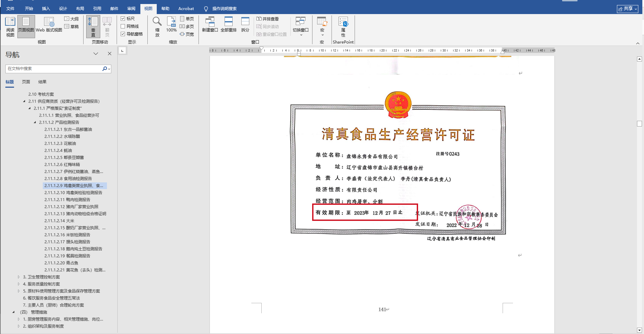Click the navigation search input field
The height and width of the screenshot is (334, 644).
coord(53,69)
